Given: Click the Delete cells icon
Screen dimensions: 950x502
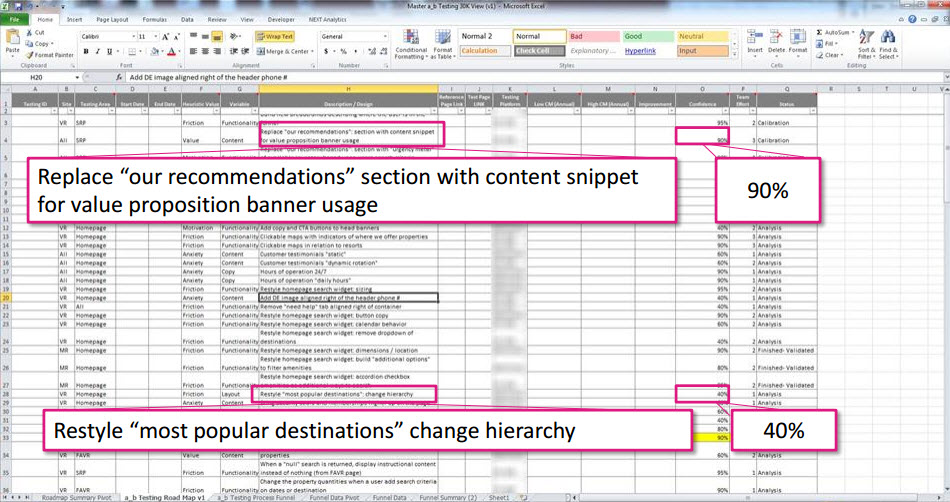Looking at the screenshot, I should tap(776, 40).
